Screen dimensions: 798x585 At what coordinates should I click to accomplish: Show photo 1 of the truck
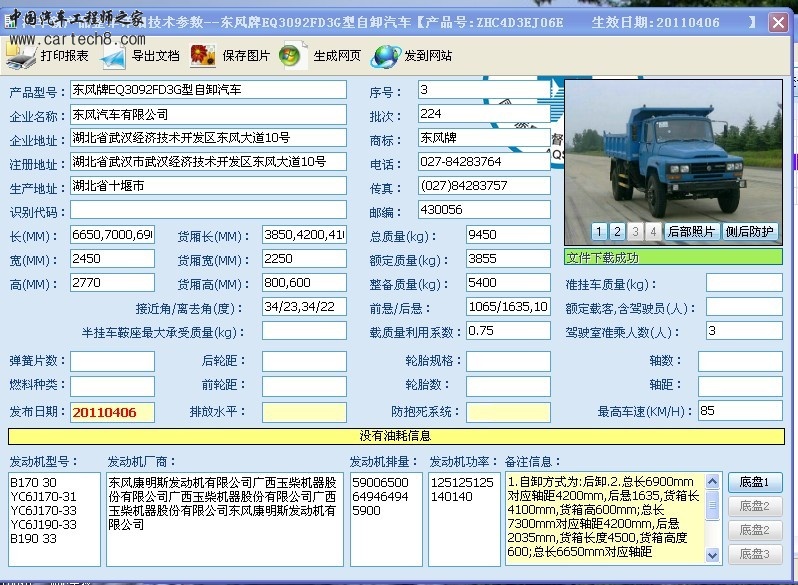click(599, 232)
